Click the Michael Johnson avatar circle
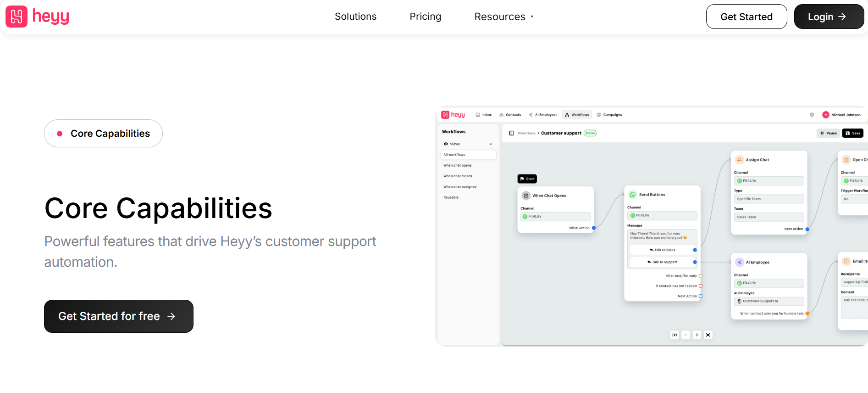 click(826, 115)
